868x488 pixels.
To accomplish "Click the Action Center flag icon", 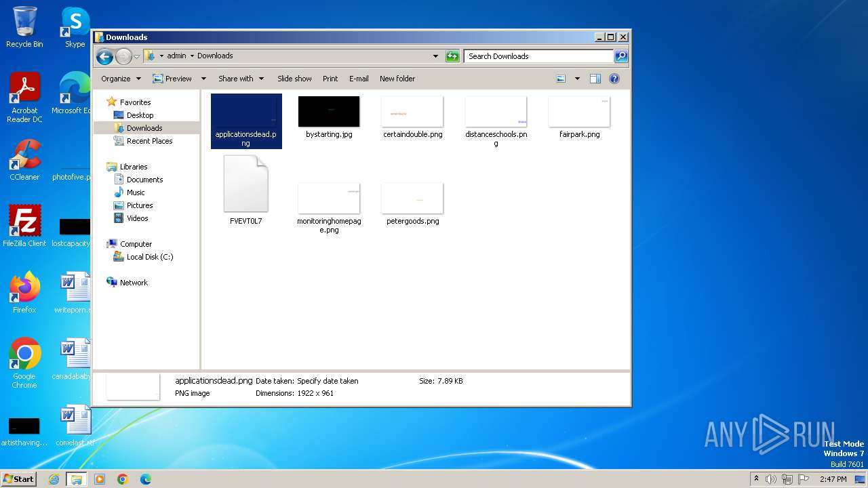I will 804,479.
